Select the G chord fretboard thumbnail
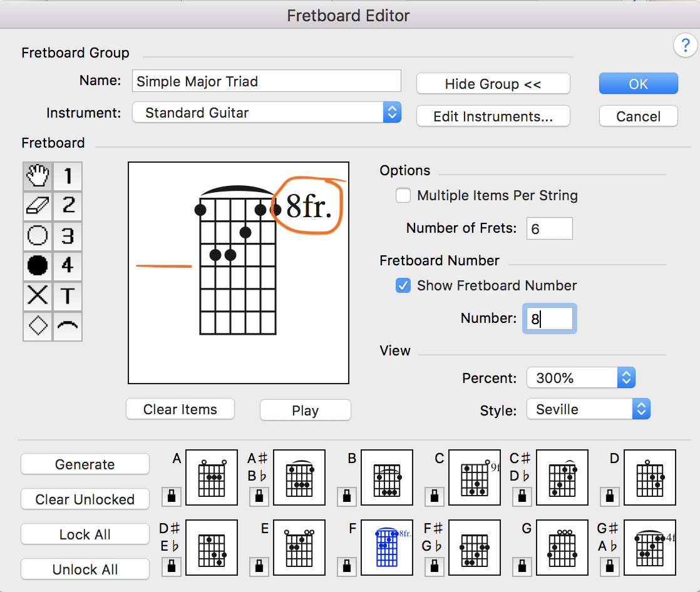 click(562, 548)
